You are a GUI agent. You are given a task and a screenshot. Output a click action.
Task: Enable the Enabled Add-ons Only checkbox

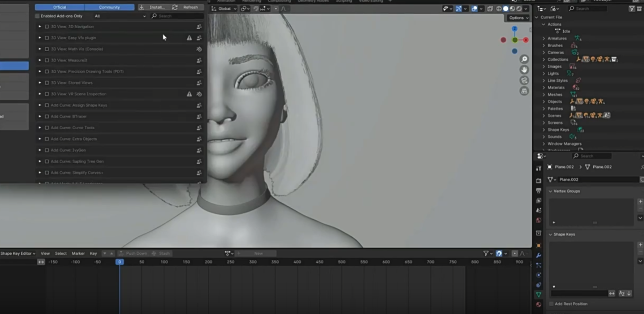(x=38, y=16)
